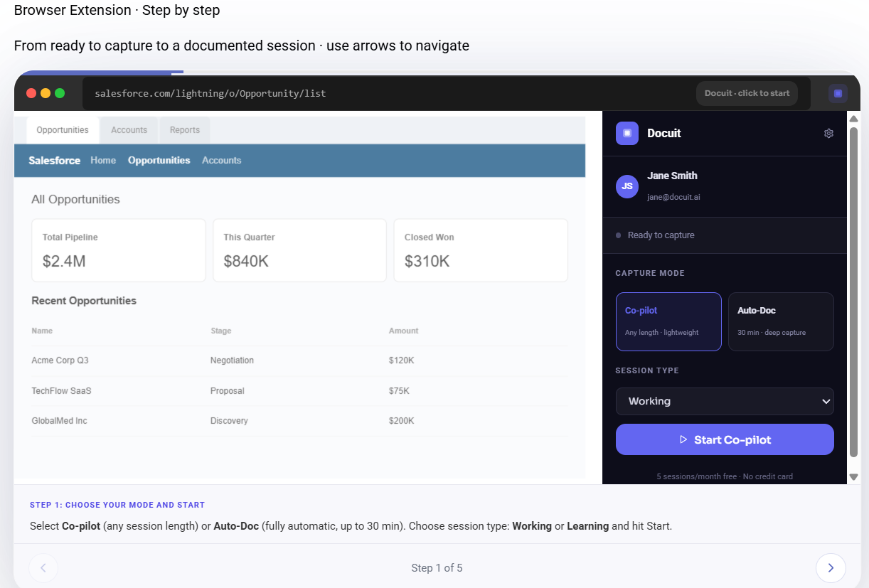Click the JS user avatar
Screen dimensions: 869x588
click(627, 186)
